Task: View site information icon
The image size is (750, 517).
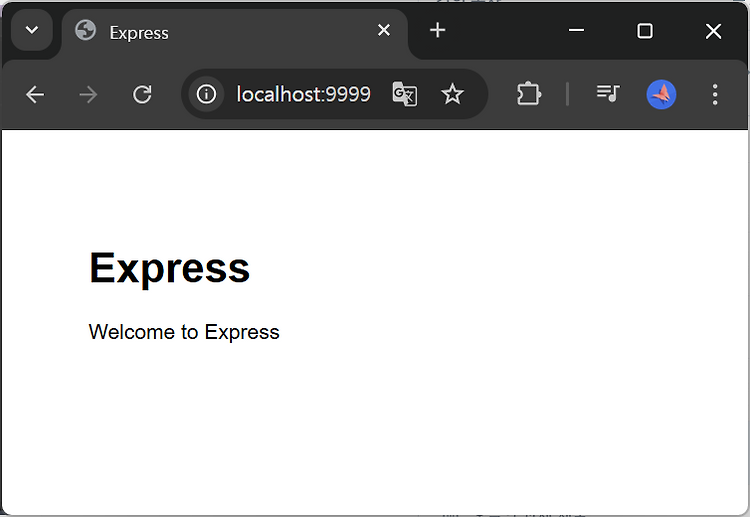Action: coord(207,94)
